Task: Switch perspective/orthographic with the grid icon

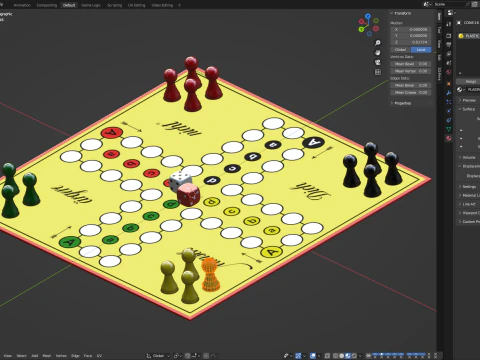Action: (x=378, y=72)
